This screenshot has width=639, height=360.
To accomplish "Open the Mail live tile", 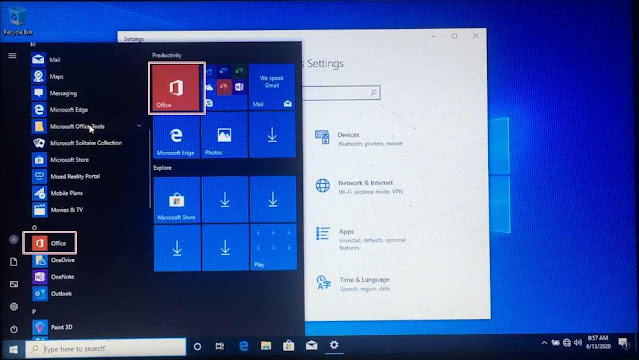I will (272, 87).
